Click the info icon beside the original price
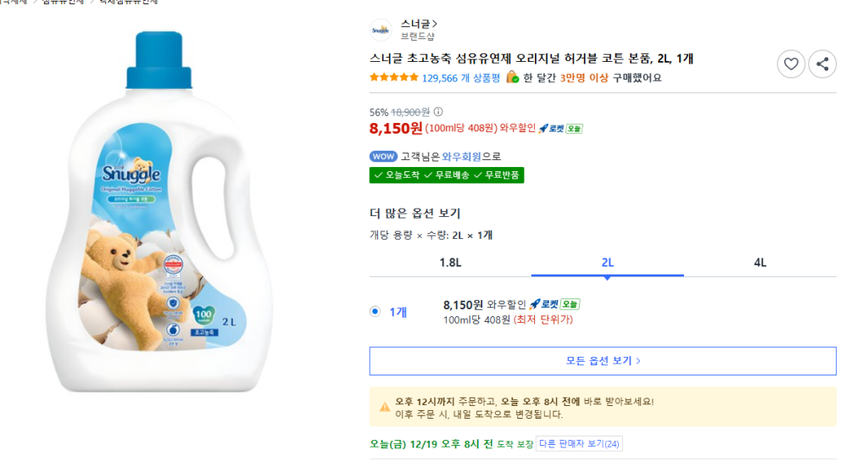This screenshot has width=868, height=467. click(x=438, y=112)
